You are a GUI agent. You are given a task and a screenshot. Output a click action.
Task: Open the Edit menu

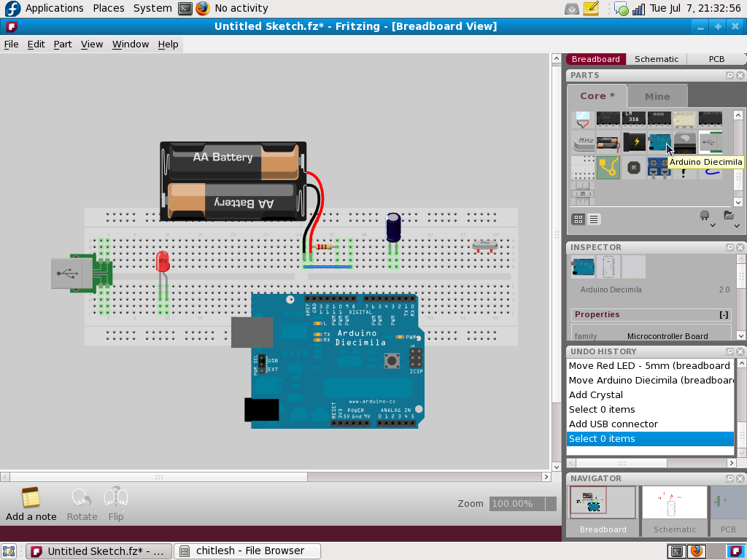pos(36,44)
